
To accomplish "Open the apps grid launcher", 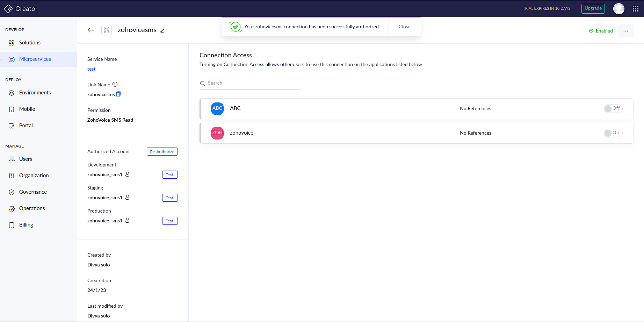I will [635, 9].
